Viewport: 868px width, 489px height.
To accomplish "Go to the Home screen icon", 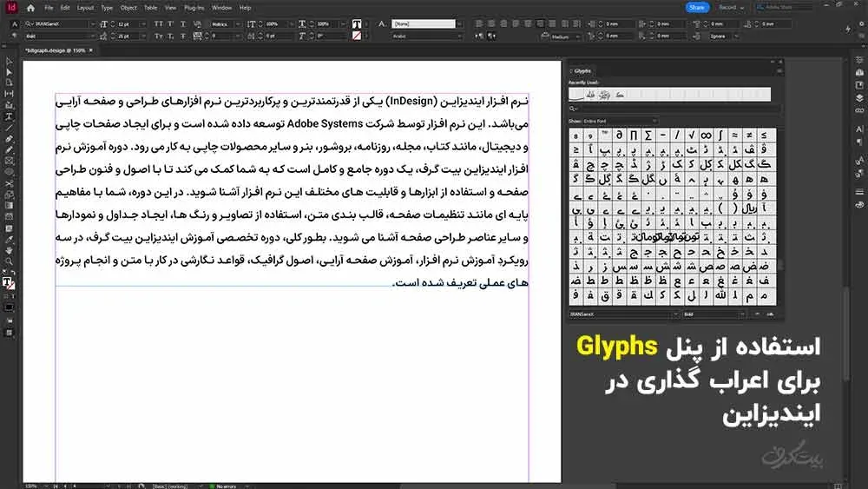I will pyautogui.click(x=30, y=8).
